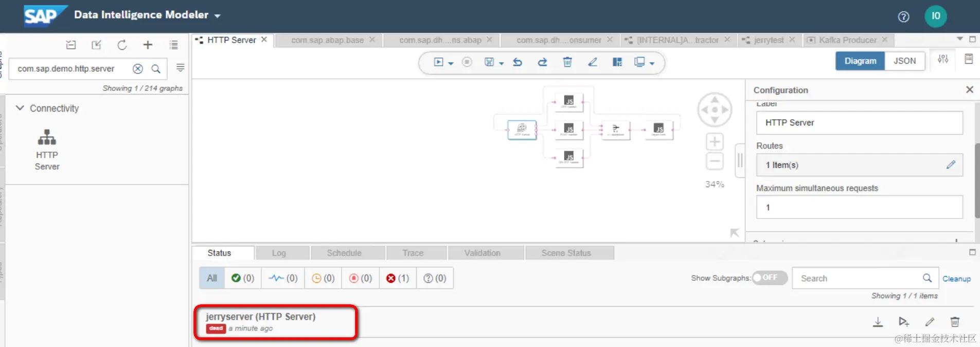Switch graphs panel to list view

point(174,45)
